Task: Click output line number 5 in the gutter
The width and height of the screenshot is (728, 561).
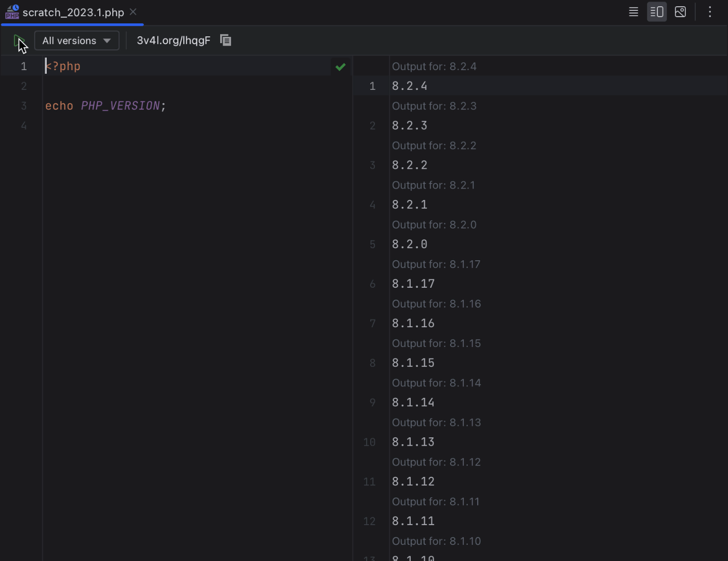Action: (x=372, y=244)
